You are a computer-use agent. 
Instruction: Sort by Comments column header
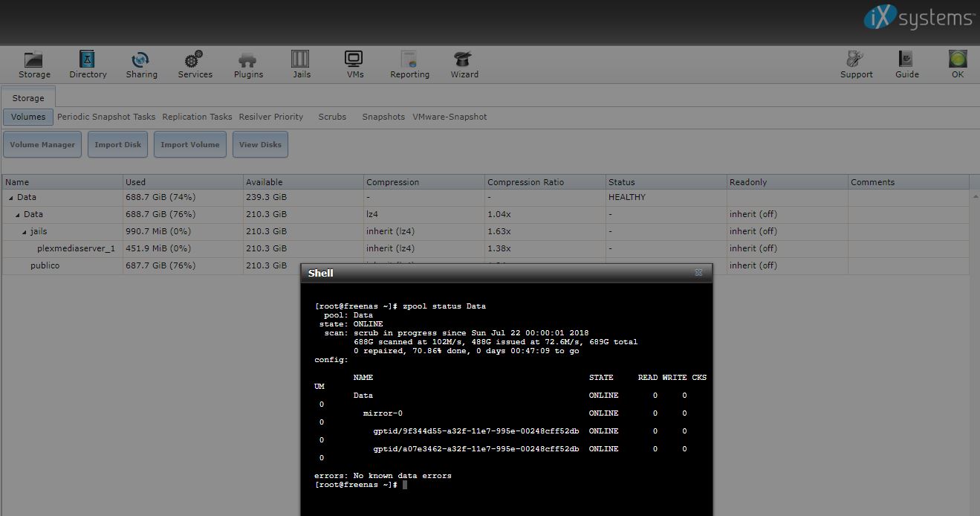tap(909, 182)
